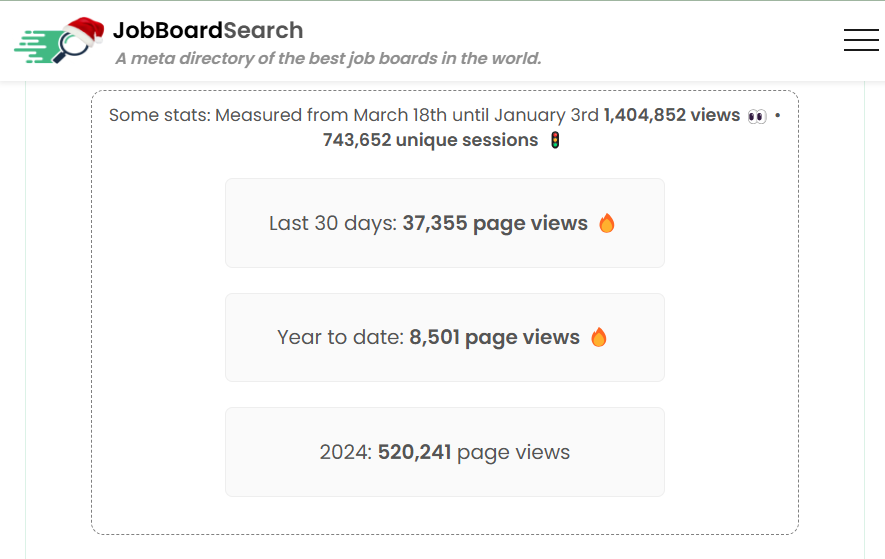The image size is (885, 559).
Task: Click the eyes emoji next to views
Action: pyautogui.click(x=757, y=116)
